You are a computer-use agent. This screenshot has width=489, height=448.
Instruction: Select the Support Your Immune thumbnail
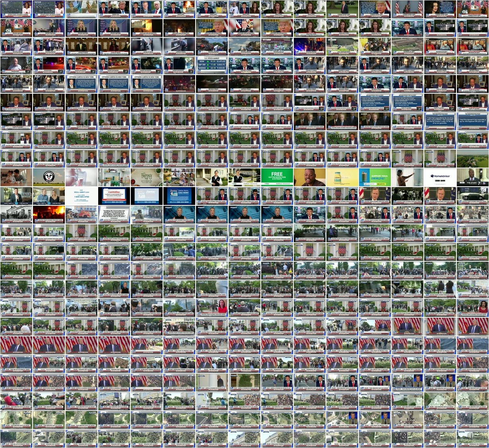pos(375,177)
